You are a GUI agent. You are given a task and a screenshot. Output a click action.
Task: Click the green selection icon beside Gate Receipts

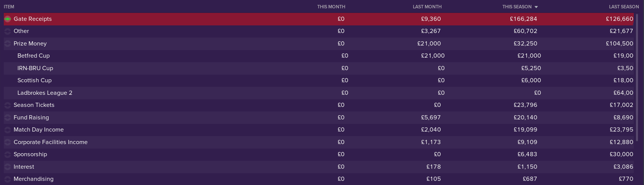(x=8, y=19)
